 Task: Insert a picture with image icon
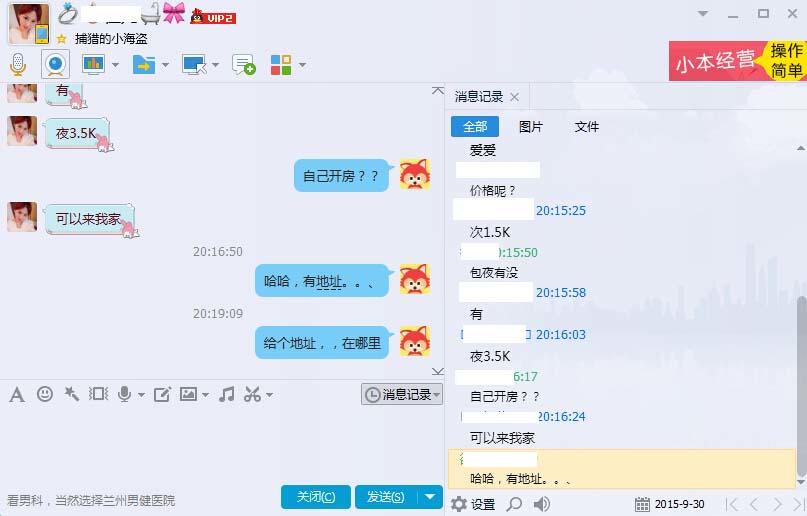[188, 394]
